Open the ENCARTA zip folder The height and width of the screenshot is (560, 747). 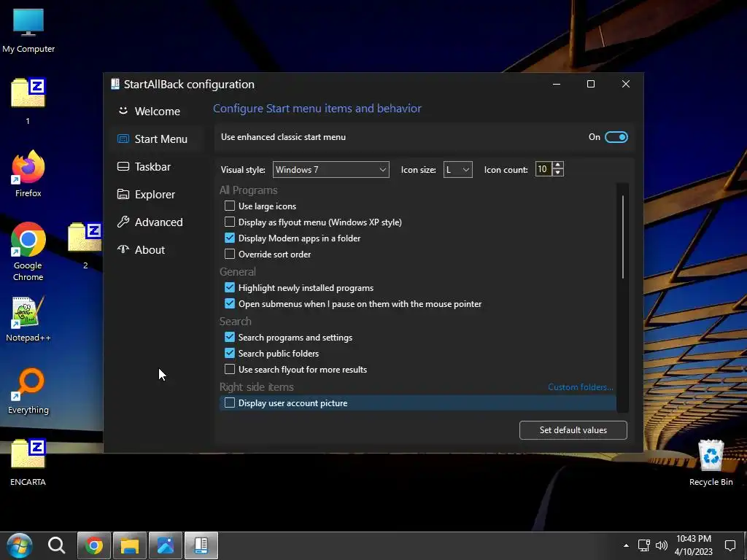pos(28,462)
